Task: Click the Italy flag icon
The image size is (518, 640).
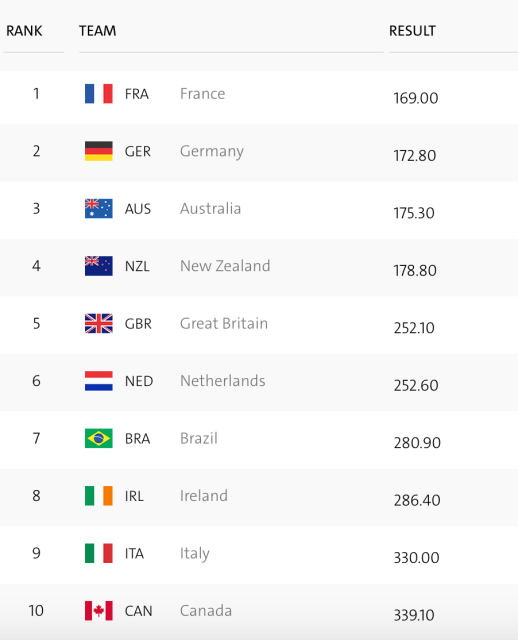Action: [98, 553]
